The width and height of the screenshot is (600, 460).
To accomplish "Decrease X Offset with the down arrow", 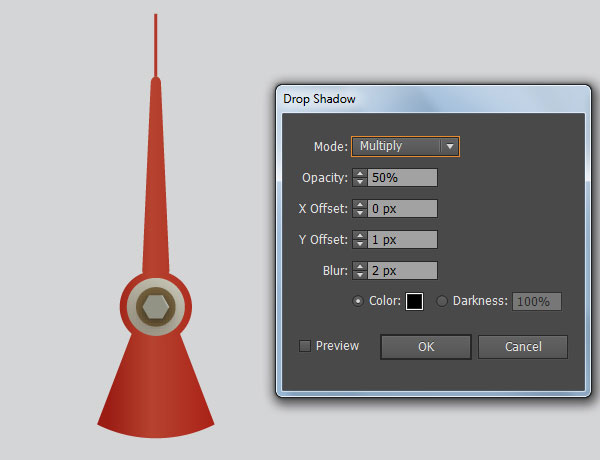I will (360, 213).
